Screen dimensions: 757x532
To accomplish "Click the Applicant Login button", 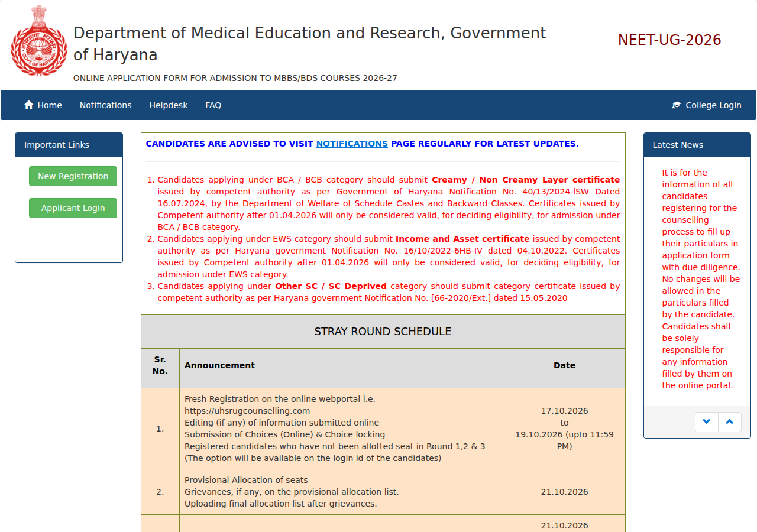I will click(73, 208).
